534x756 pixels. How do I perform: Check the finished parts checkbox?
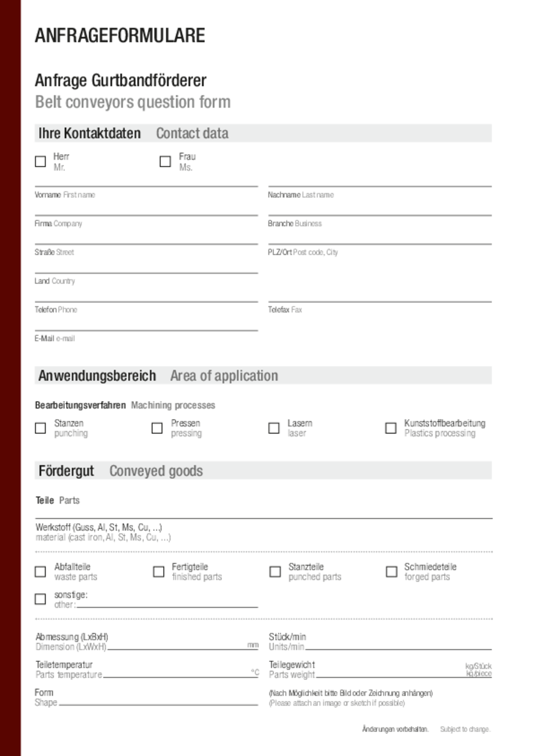tap(158, 571)
